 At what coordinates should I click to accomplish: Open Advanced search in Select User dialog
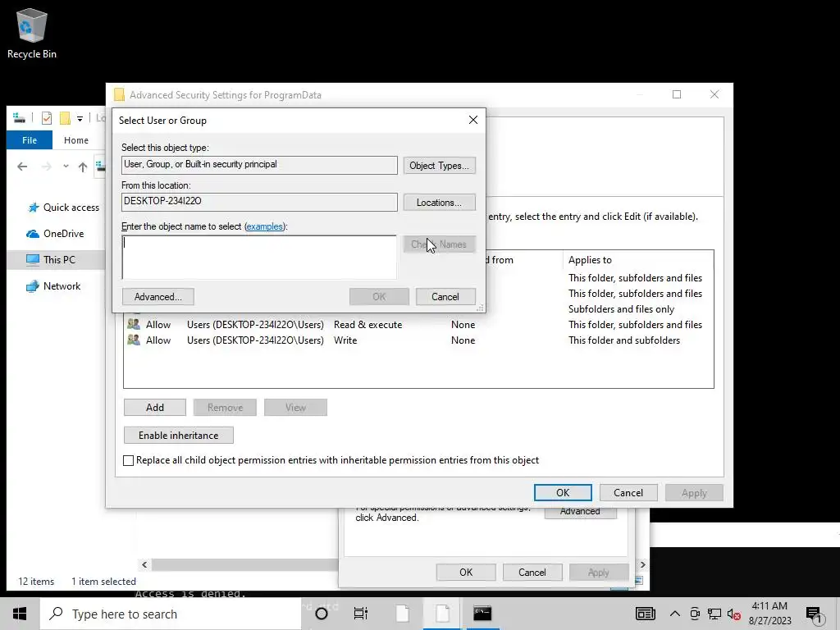click(158, 297)
